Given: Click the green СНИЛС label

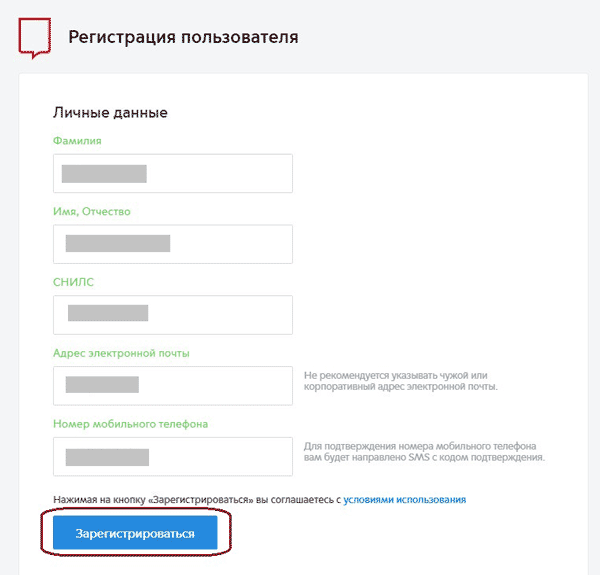Looking at the screenshot, I should tap(73, 282).
